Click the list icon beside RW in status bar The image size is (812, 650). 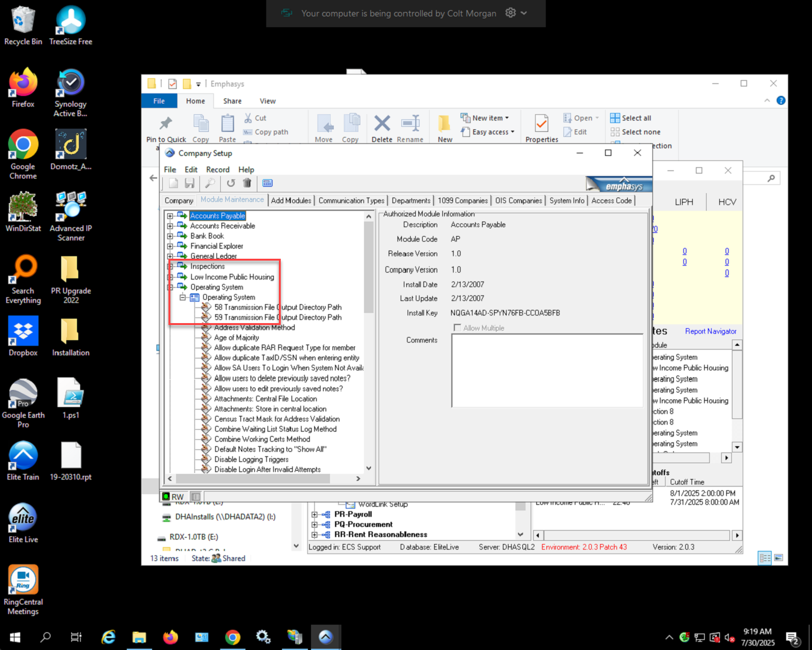tap(196, 497)
